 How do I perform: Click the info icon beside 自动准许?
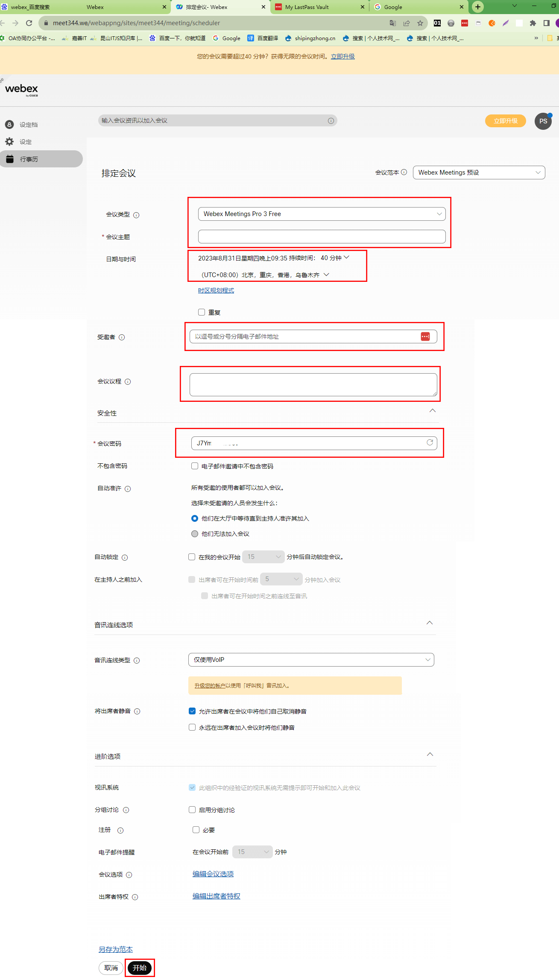tap(128, 489)
